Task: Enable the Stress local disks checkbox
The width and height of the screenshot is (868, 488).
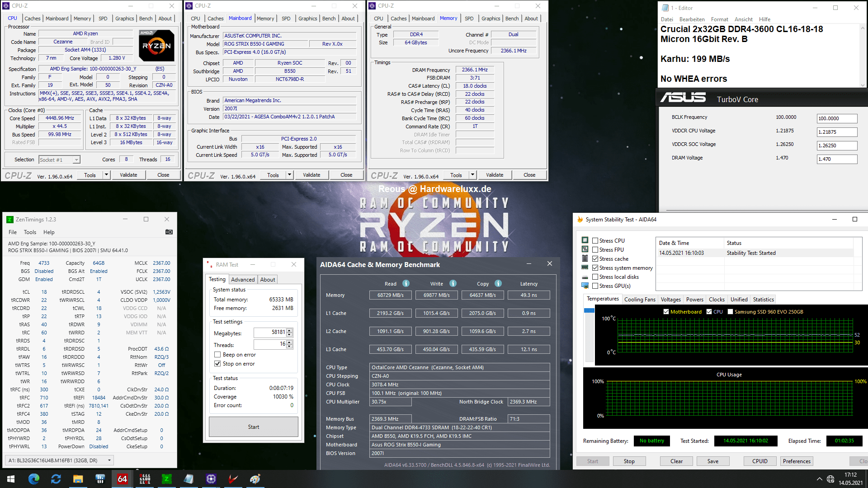Action: click(595, 277)
